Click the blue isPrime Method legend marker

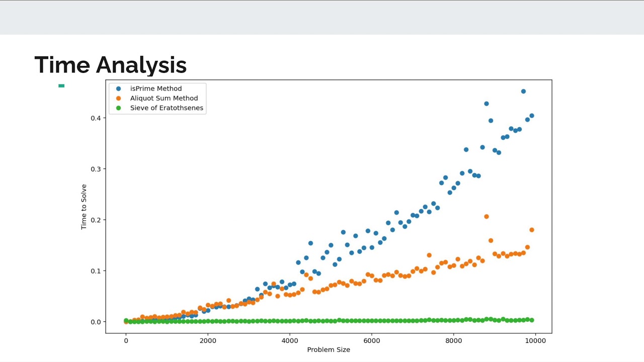point(119,88)
